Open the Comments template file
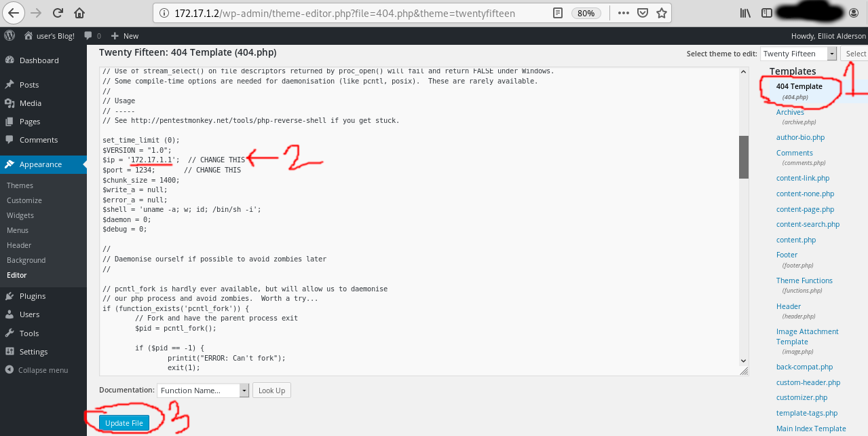 (795, 153)
